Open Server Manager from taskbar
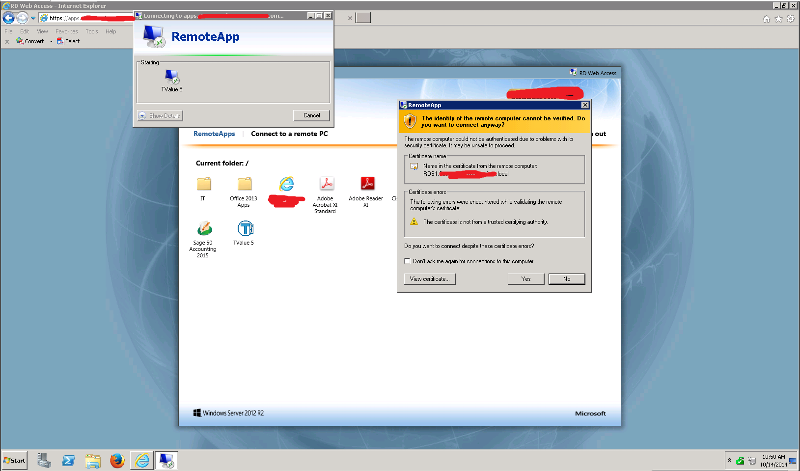 pyautogui.click(x=44, y=460)
